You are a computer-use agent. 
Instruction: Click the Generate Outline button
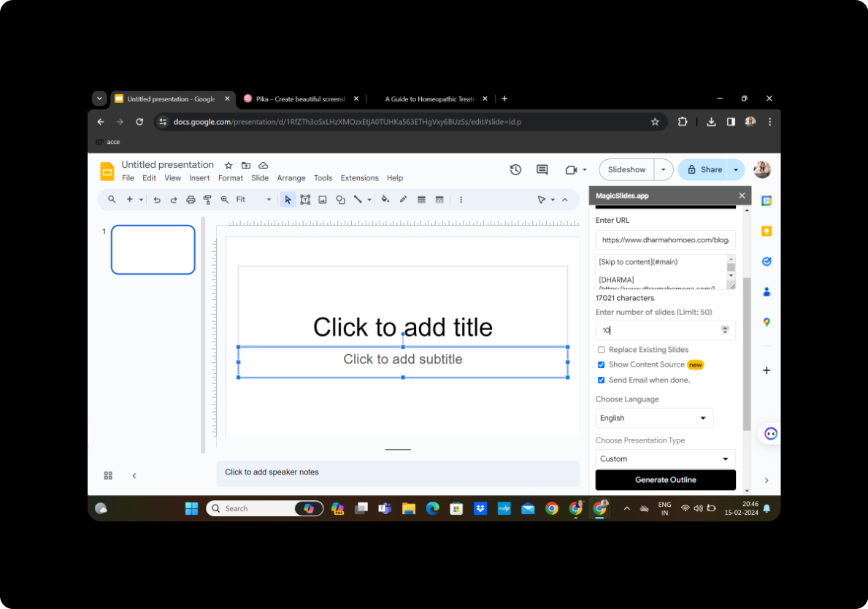[x=665, y=480]
